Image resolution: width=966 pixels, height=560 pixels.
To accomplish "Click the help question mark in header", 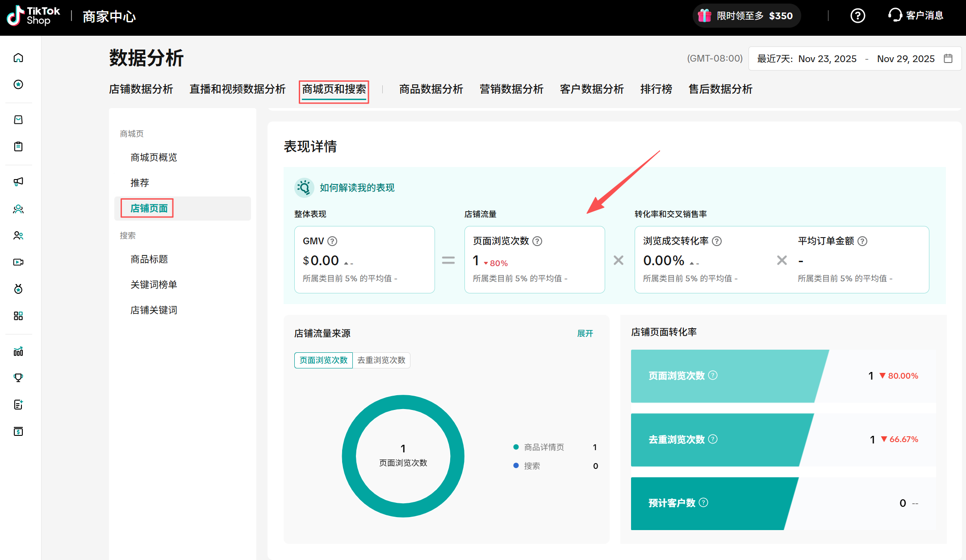I will point(857,16).
